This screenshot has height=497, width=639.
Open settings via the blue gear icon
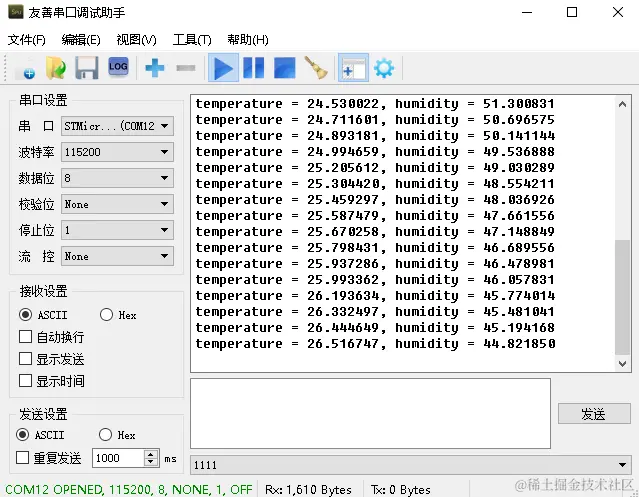tap(384, 68)
